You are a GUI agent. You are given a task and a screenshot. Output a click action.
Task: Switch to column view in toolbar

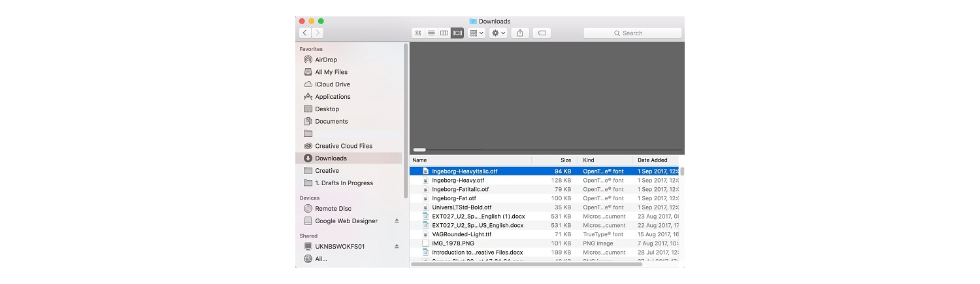point(444,33)
